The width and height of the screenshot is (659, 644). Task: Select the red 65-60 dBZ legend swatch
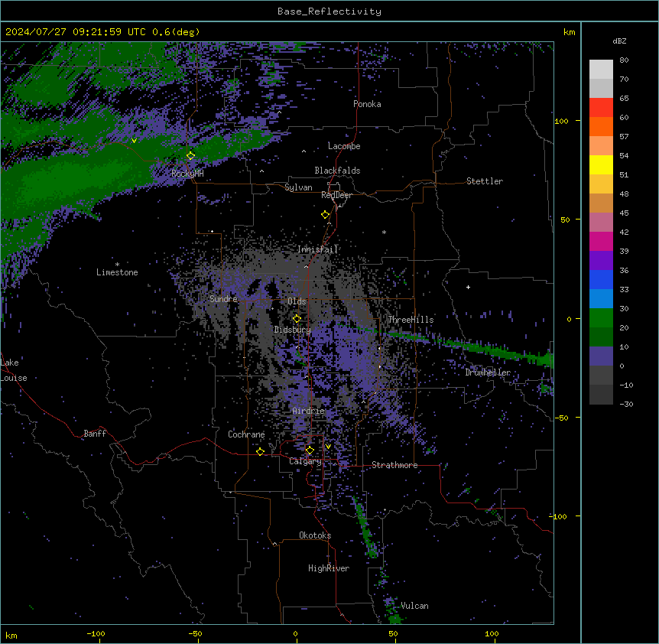point(601,107)
